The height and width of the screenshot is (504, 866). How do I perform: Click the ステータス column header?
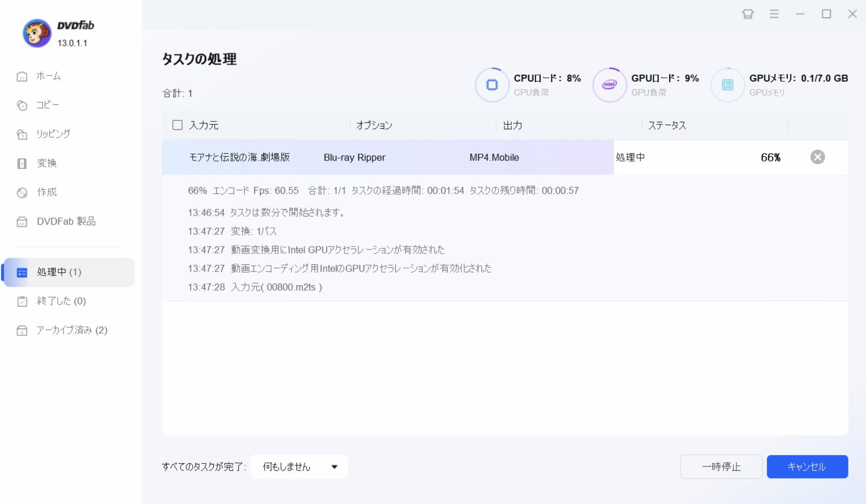[667, 126]
